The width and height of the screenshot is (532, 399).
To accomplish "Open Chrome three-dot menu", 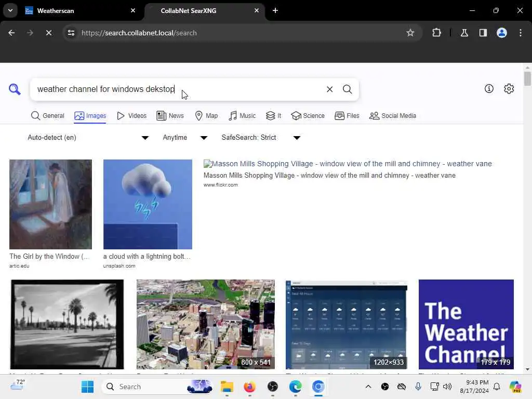I will 521,33.
